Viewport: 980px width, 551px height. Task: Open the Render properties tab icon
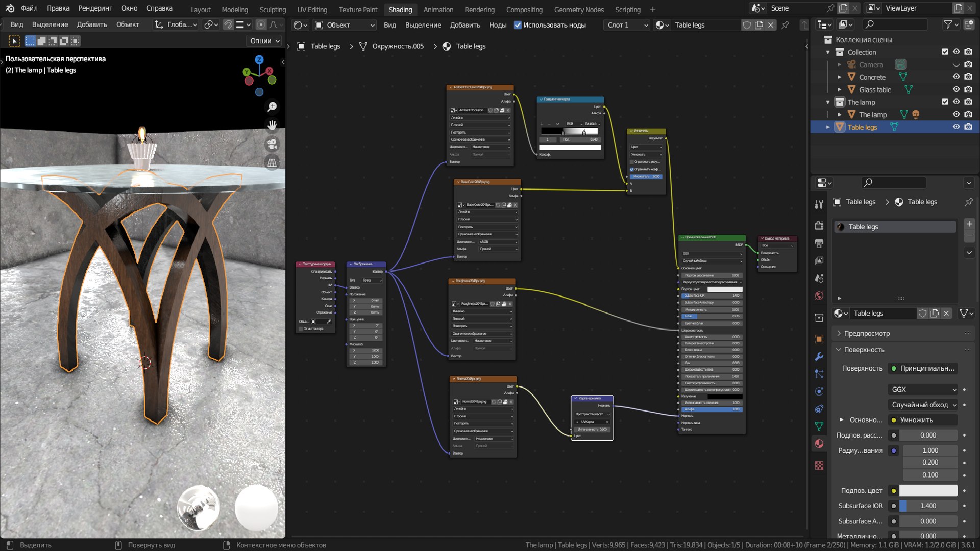[819, 226]
